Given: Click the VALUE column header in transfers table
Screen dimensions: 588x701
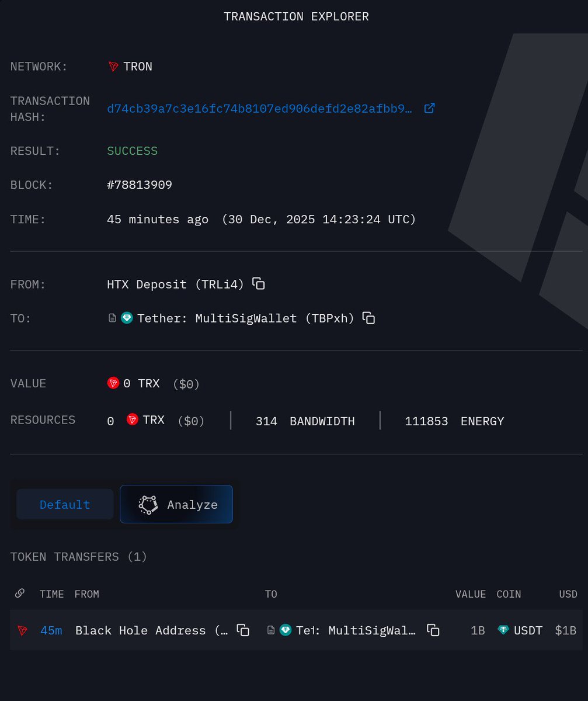Looking at the screenshot, I should [x=471, y=594].
